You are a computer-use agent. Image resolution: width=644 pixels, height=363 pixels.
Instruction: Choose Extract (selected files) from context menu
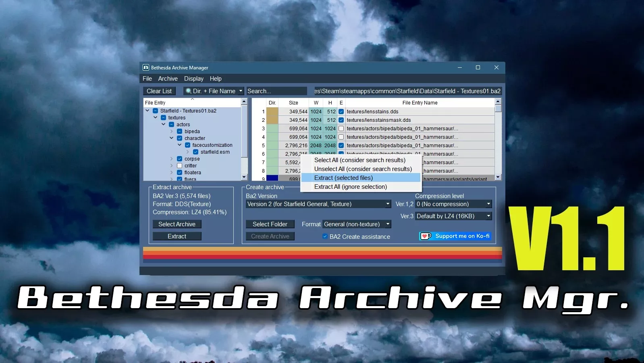[361, 178]
